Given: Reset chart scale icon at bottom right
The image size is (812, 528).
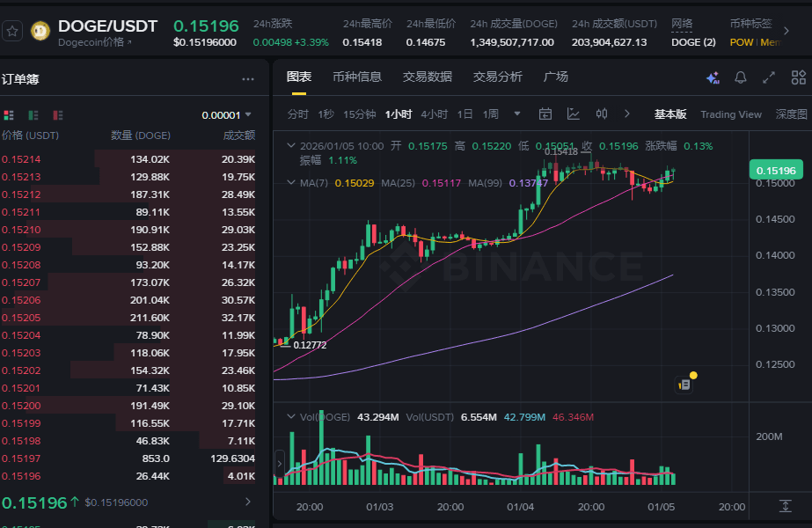Looking at the screenshot, I should pyautogui.click(x=785, y=506).
